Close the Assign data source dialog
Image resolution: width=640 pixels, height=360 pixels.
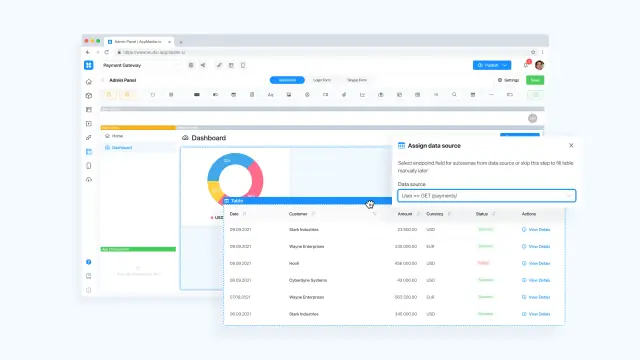click(571, 146)
